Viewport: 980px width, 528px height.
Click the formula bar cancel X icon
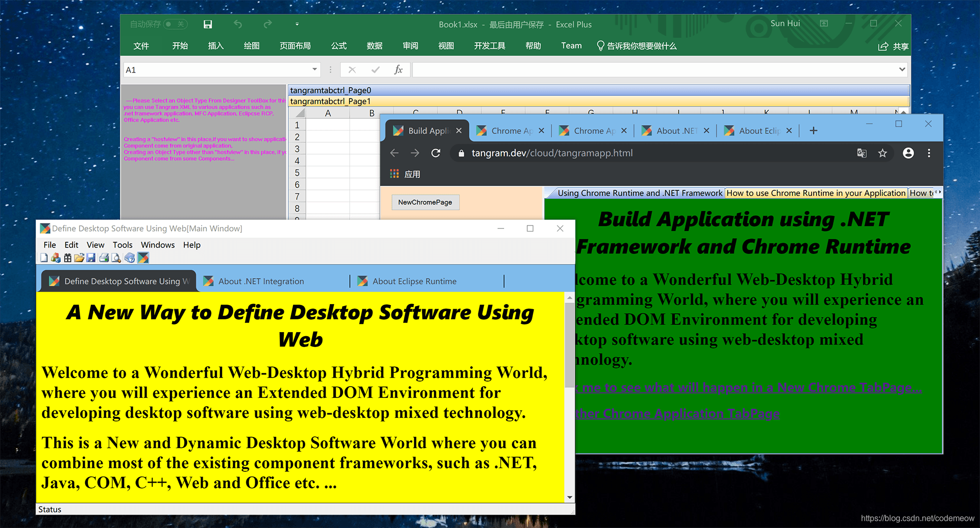[x=352, y=70]
